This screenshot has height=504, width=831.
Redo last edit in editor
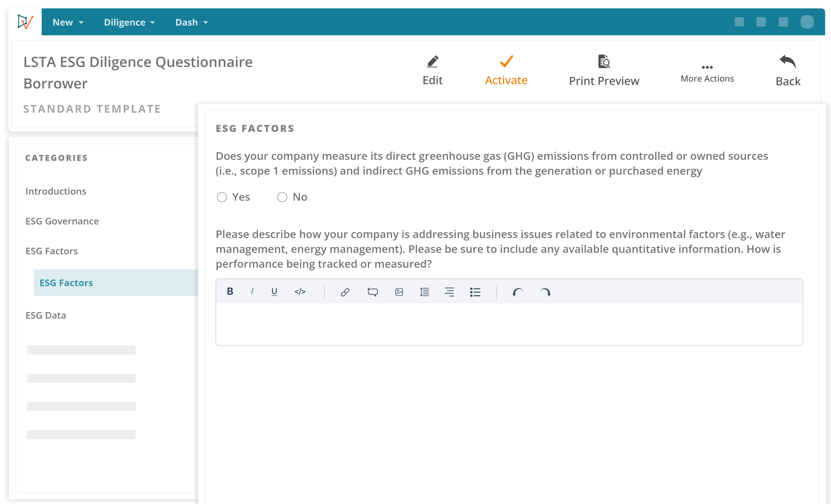(x=545, y=292)
